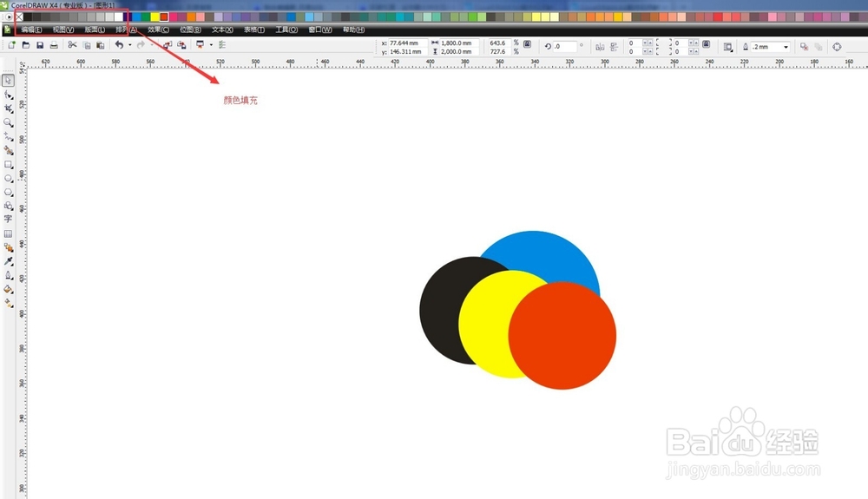This screenshot has width=868, height=499.
Task: Click the x position field 77.644 mm
Action: [x=407, y=43]
